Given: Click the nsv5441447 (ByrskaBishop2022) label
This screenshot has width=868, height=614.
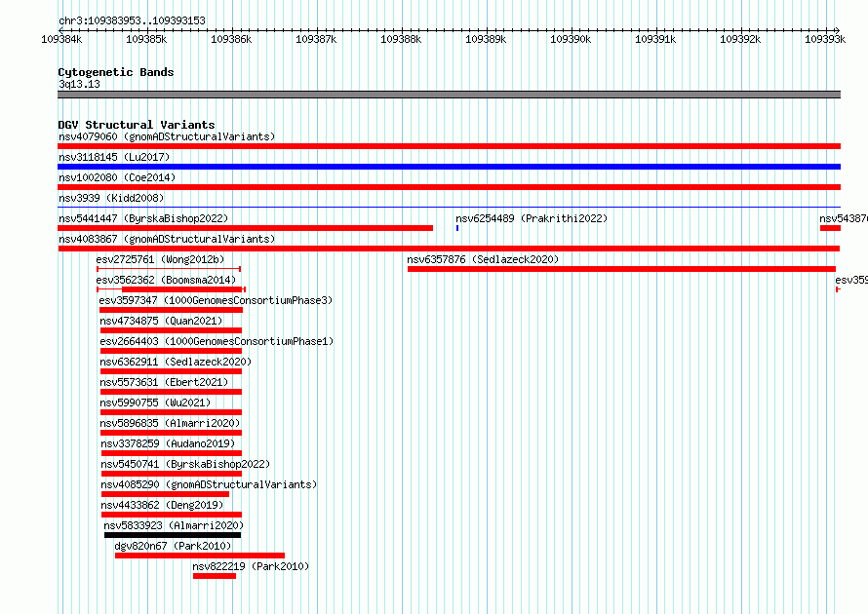Looking at the screenshot, I should pos(143,218).
